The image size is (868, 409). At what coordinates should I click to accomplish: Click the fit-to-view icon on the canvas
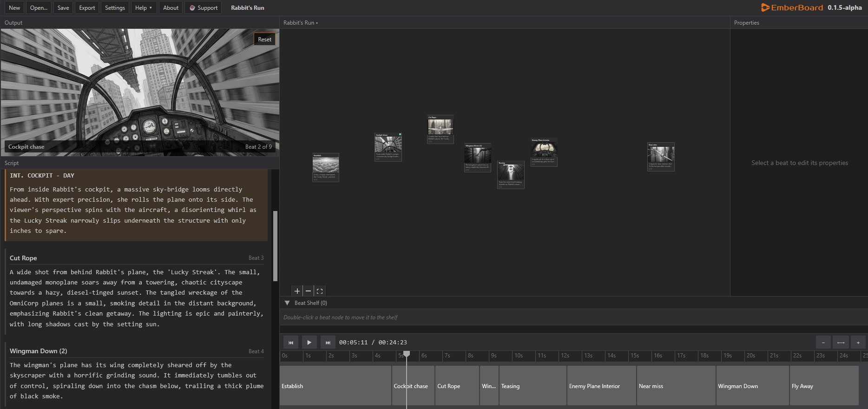(320, 291)
